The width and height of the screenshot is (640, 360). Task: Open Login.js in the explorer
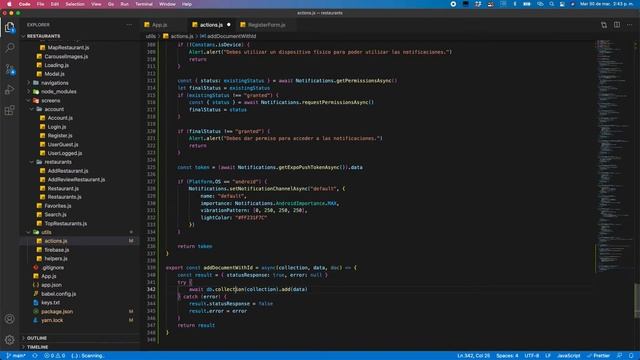(57, 127)
